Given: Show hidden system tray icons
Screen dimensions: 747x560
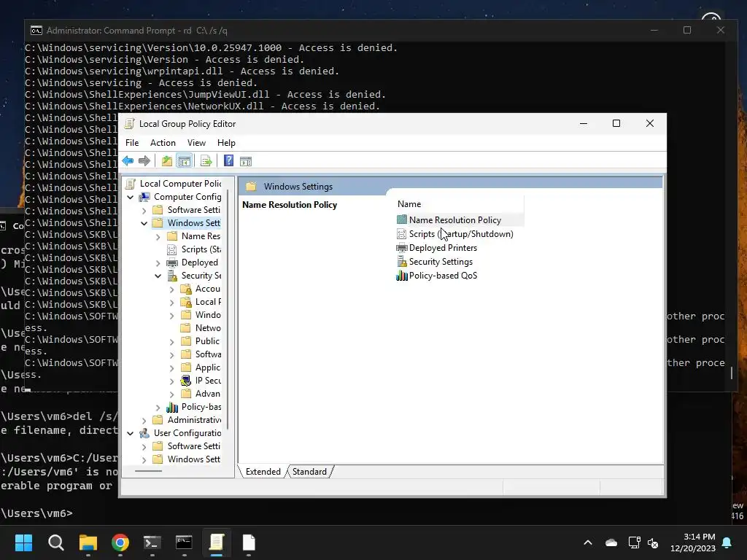Looking at the screenshot, I should (x=588, y=542).
